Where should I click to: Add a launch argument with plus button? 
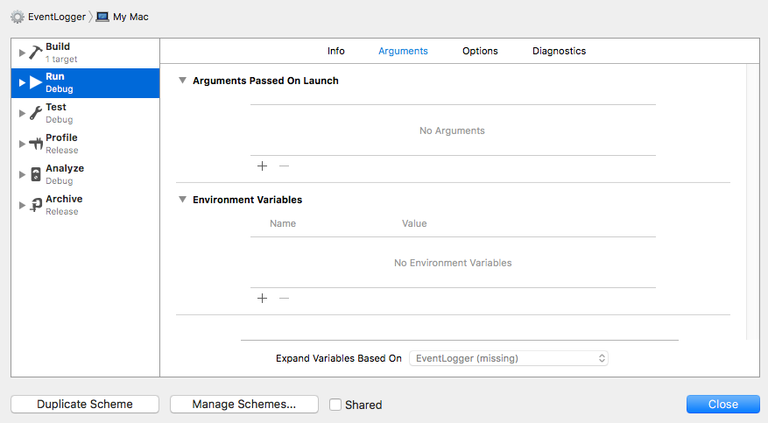click(x=262, y=166)
